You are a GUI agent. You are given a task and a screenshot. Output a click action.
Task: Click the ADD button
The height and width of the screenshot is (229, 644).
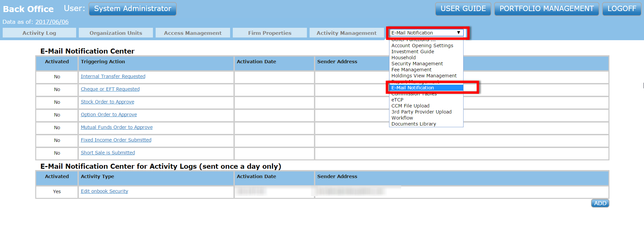tap(600, 203)
